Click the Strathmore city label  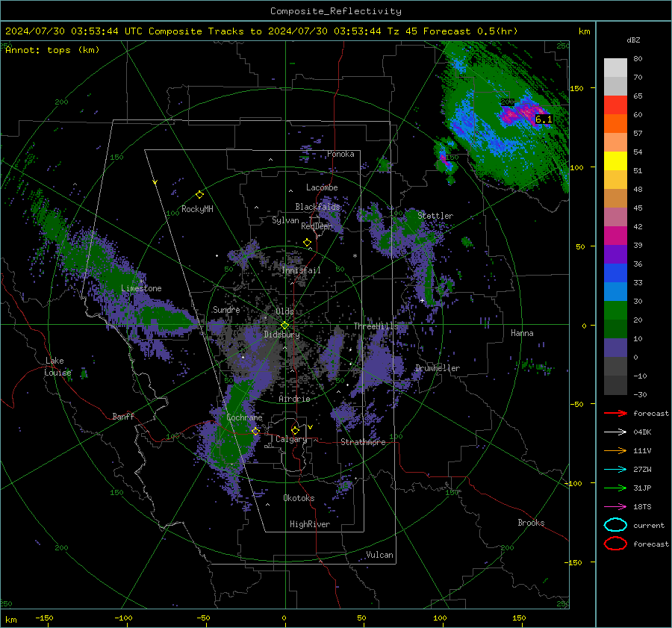[363, 442]
